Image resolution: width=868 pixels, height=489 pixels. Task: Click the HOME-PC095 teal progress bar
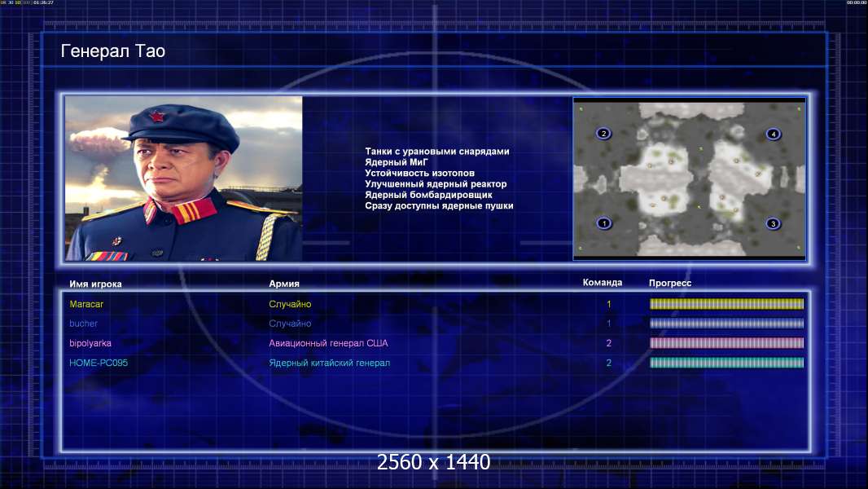726,363
